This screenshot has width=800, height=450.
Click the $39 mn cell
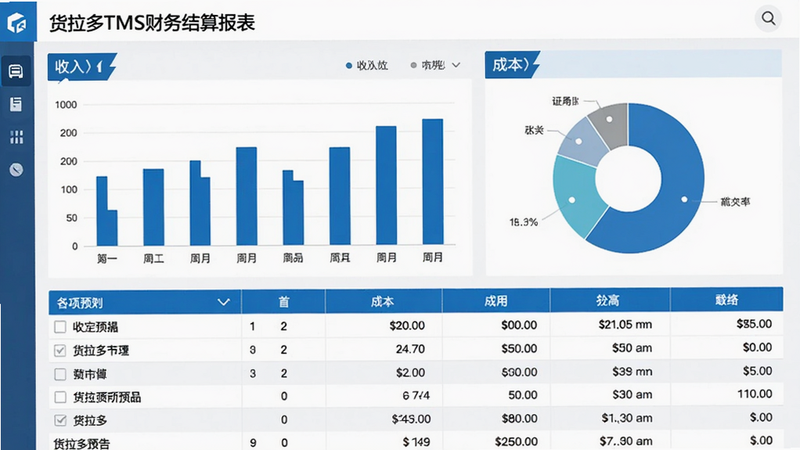pyautogui.click(x=632, y=371)
